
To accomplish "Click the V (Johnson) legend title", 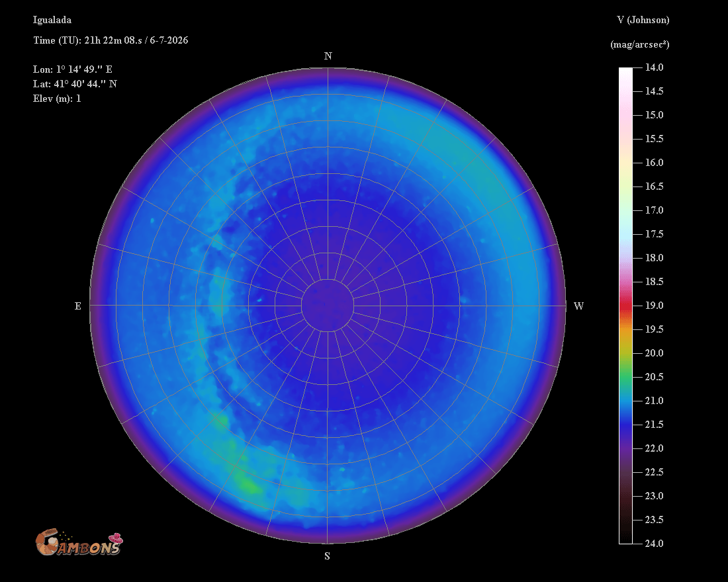I will pos(643,20).
